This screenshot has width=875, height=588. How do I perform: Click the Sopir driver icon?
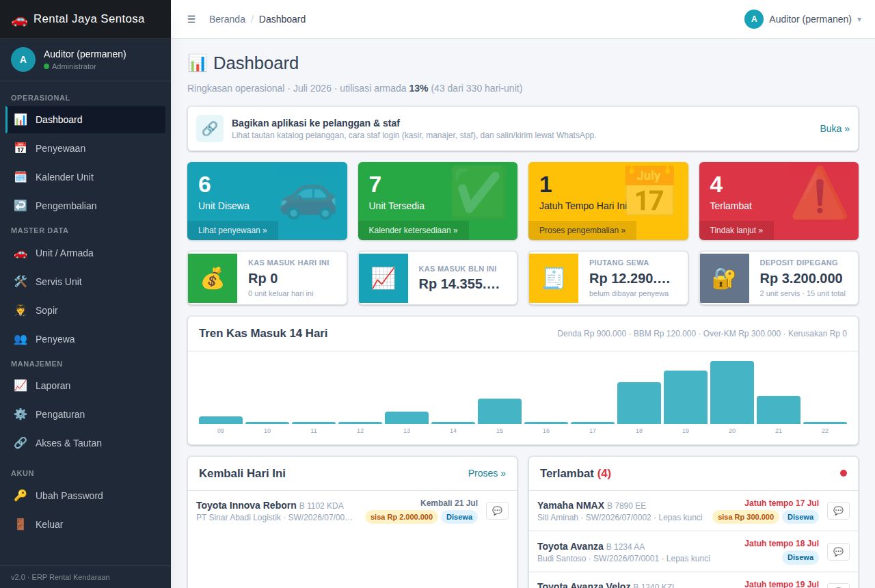[21, 310]
